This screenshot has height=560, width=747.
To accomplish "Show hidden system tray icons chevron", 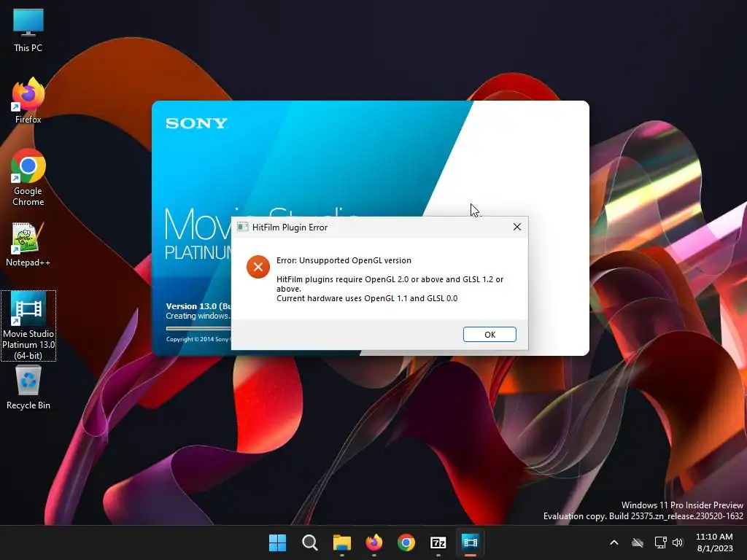I will point(614,542).
